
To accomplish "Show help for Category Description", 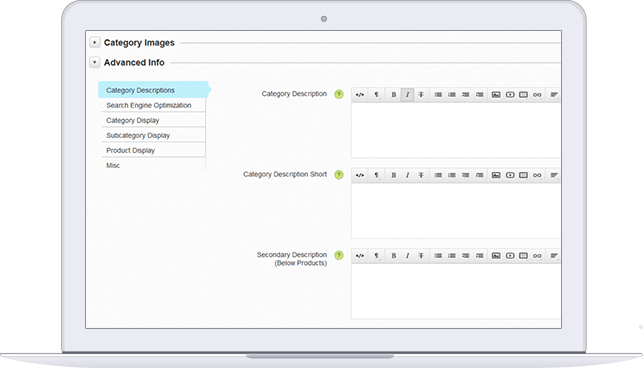I will [339, 94].
